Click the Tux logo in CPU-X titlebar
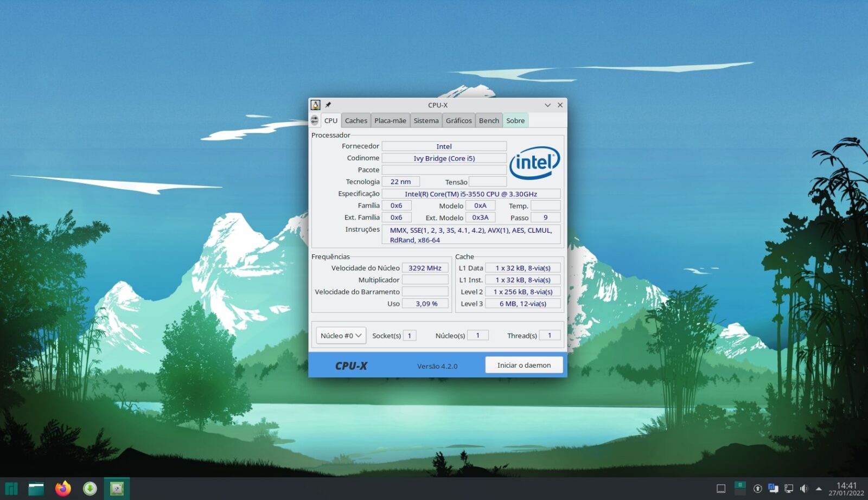 coord(316,105)
